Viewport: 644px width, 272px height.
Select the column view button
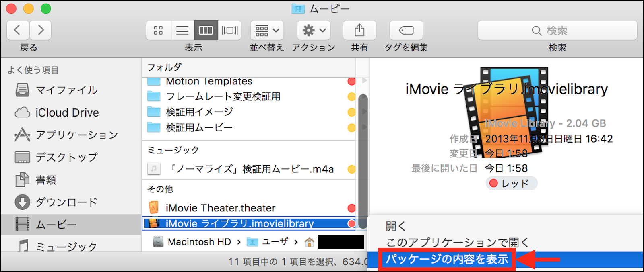206,31
